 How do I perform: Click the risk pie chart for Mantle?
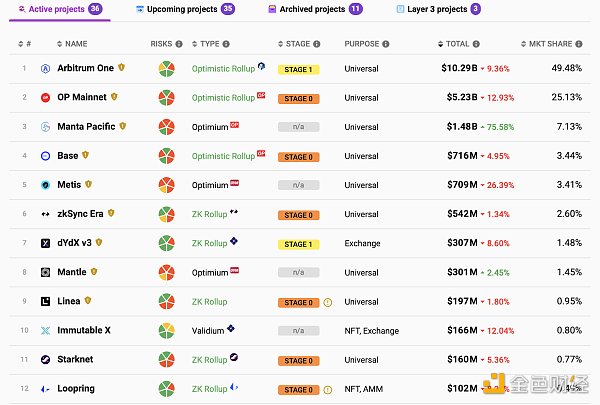167,272
